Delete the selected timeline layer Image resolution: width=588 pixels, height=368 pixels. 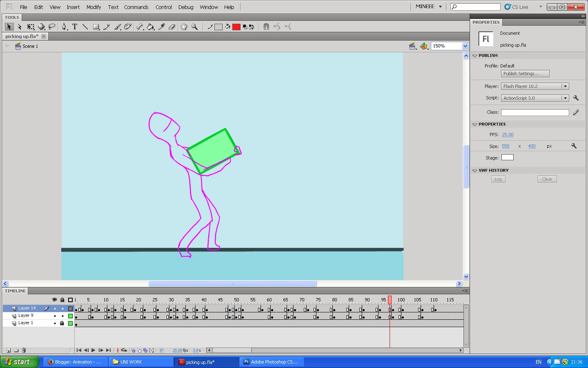coord(24,350)
